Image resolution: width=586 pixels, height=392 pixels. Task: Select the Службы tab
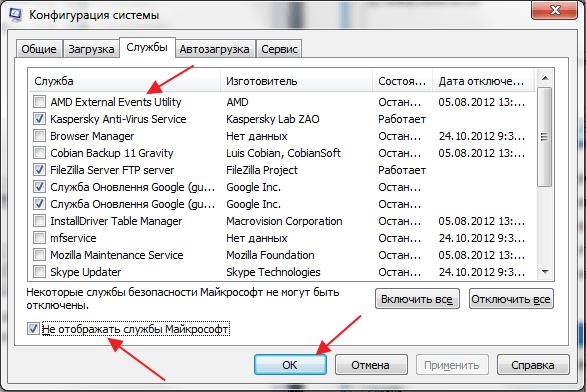point(147,47)
